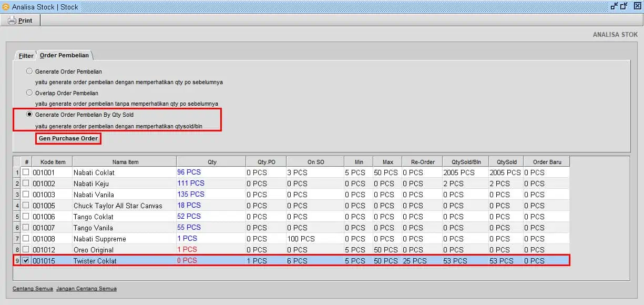Check the box for Nabati Keju row
The image size is (644, 305).
[x=26, y=183]
